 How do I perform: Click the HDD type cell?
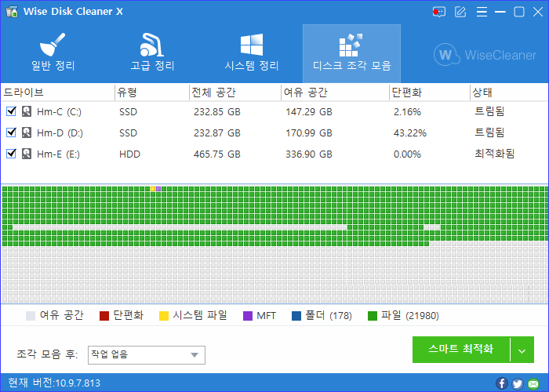point(129,154)
